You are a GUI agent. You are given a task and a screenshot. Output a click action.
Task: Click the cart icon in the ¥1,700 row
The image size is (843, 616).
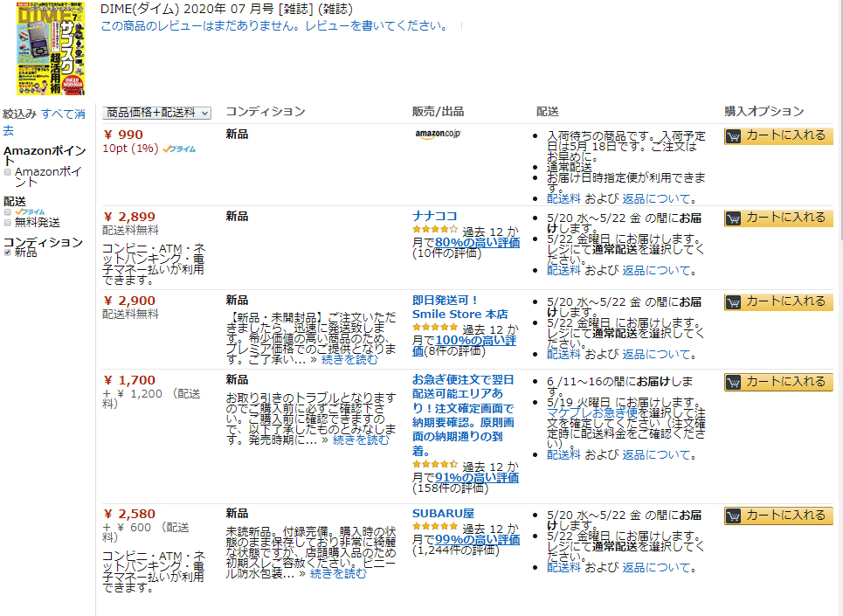733,382
